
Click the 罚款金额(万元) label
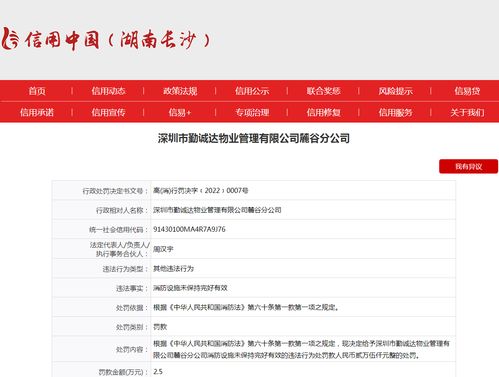123,372
